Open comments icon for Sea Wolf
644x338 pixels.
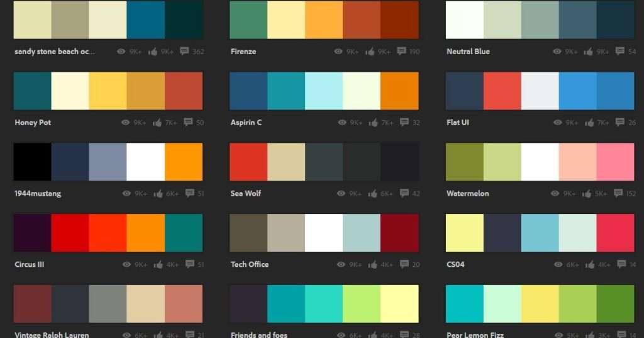click(x=404, y=193)
